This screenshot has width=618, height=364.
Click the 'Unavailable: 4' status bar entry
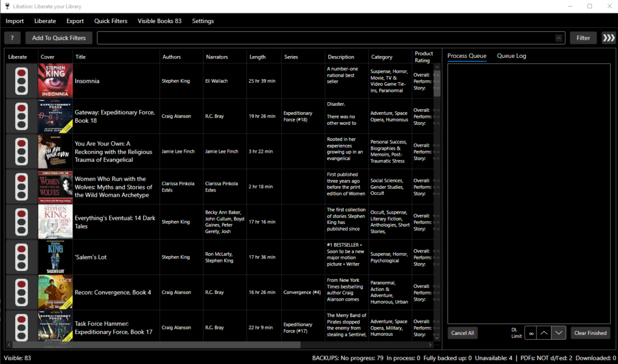[494, 358]
